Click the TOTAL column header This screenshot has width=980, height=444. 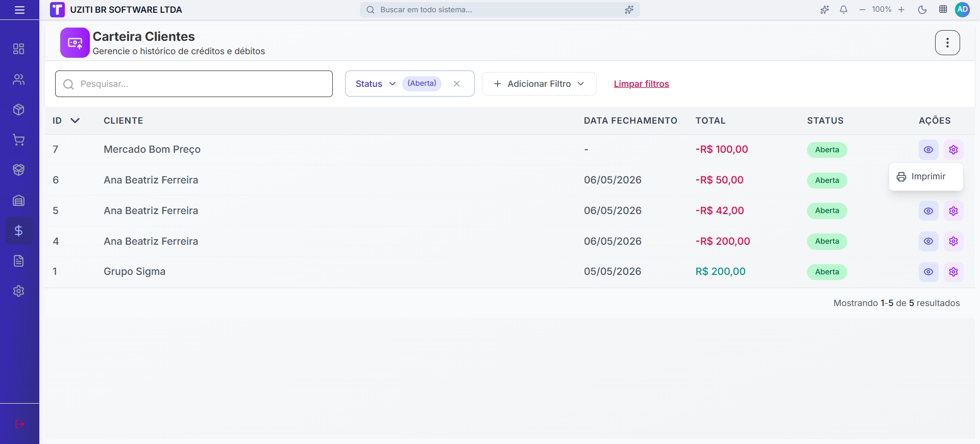click(x=710, y=121)
